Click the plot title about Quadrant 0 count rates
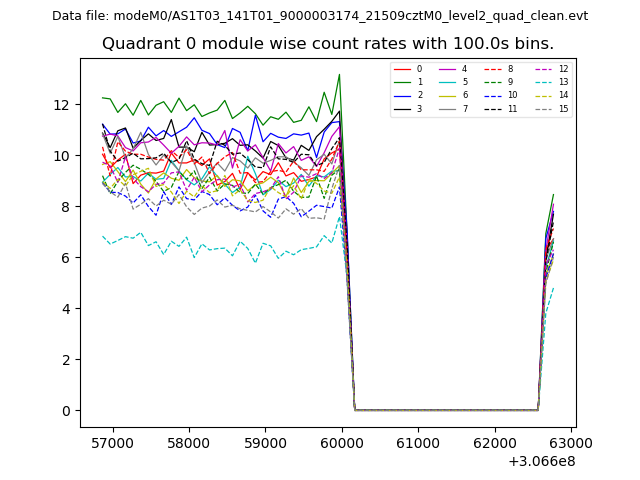 [x=328, y=44]
